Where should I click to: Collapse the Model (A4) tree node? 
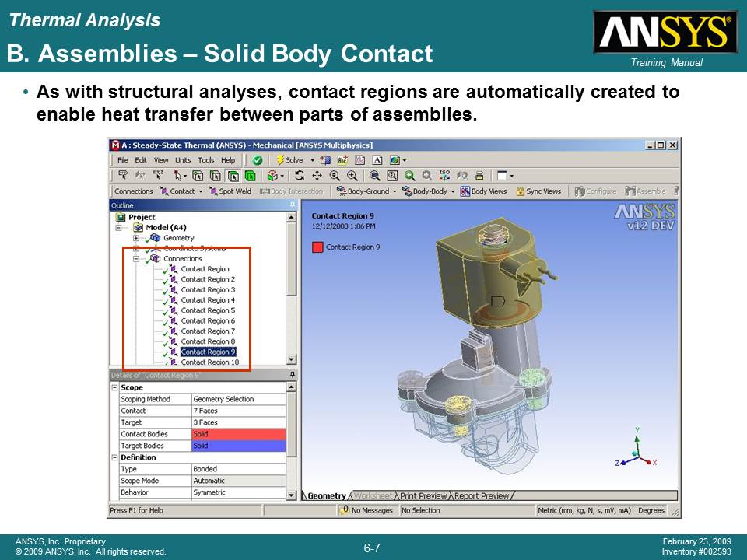(x=118, y=228)
